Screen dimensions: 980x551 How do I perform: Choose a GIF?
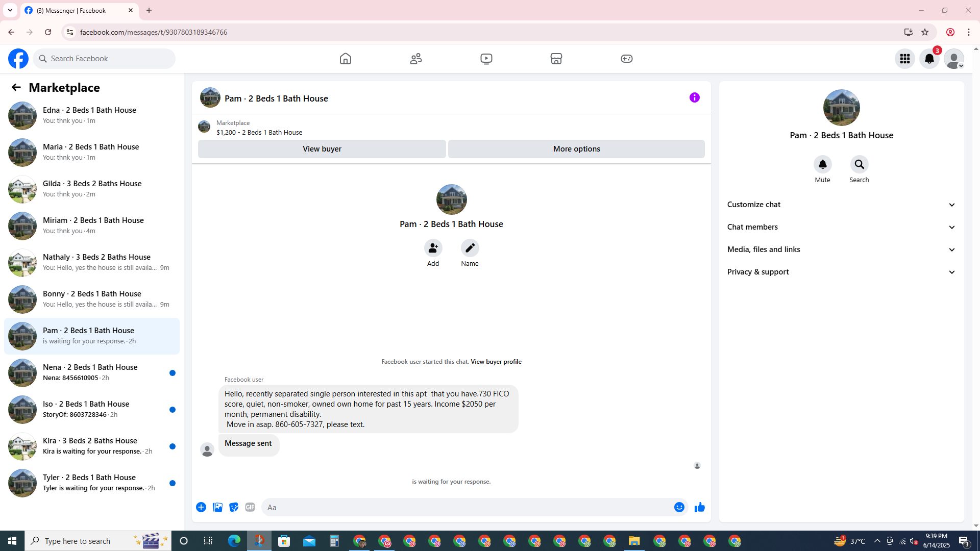click(x=250, y=507)
